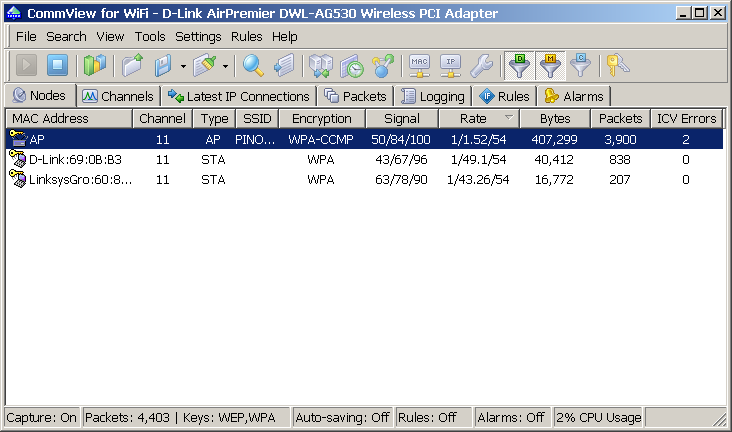Open options with the wrench icon
This screenshot has width=732, height=432.
point(481,65)
